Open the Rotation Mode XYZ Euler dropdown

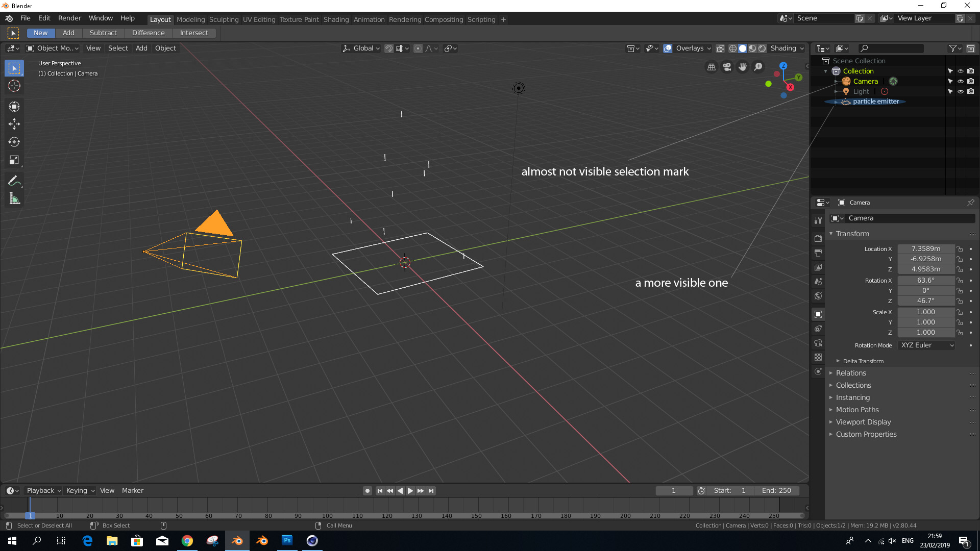click(x=926, y=345)
